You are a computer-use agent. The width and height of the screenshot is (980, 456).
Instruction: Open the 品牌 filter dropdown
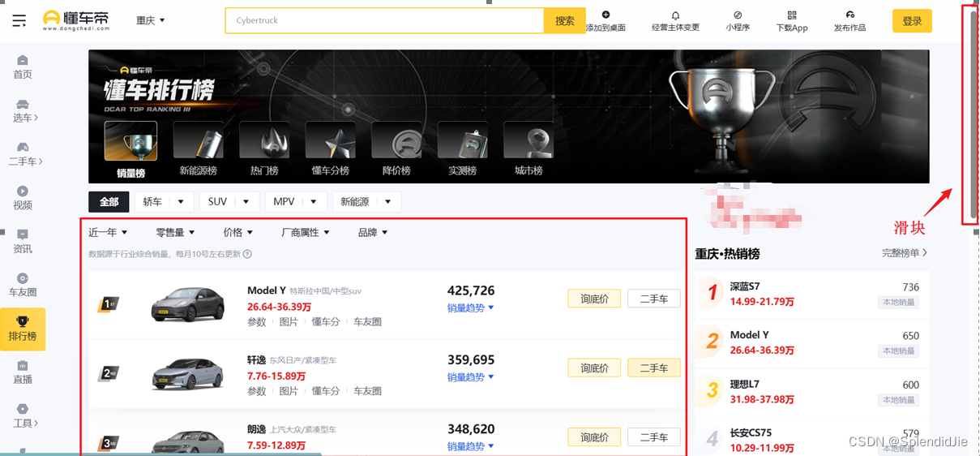373,233
